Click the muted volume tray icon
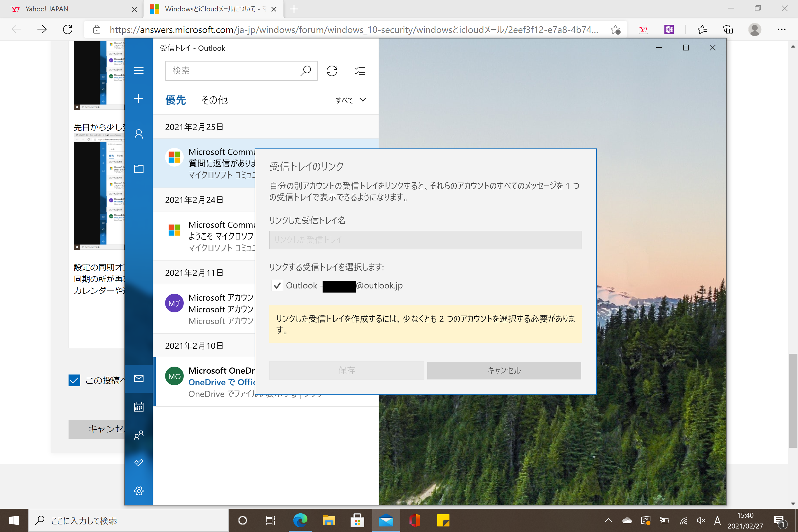798x532 pixels. click(701, 520)
